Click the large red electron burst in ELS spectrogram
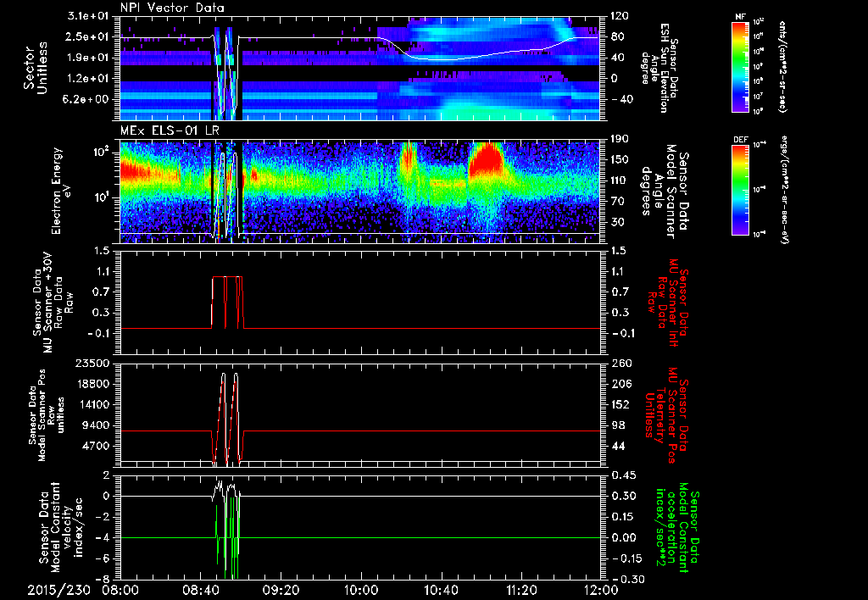The image size is (868, 600). 487,162
